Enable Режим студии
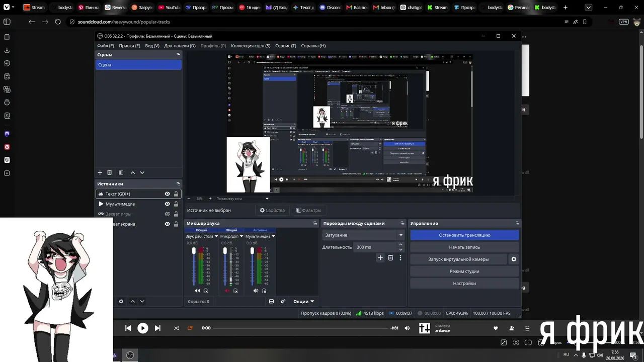The image size is (644, 362). 464,271
